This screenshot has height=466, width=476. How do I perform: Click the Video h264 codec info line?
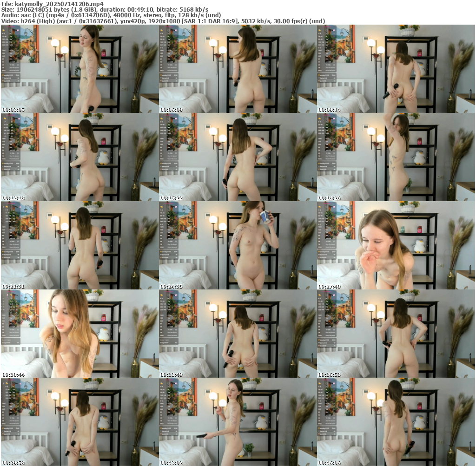pyautogui.click(x=163, y=21)
